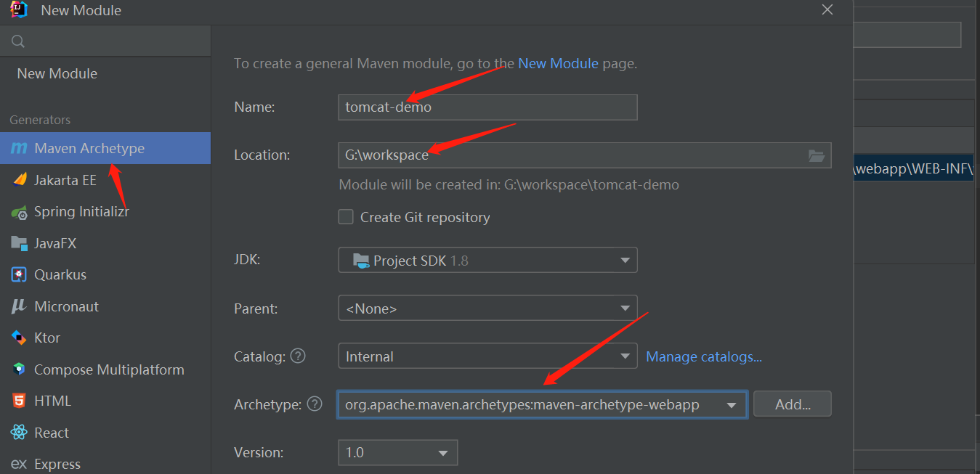Click the text field in background window

pyautogui.click(x=909, y=35)
